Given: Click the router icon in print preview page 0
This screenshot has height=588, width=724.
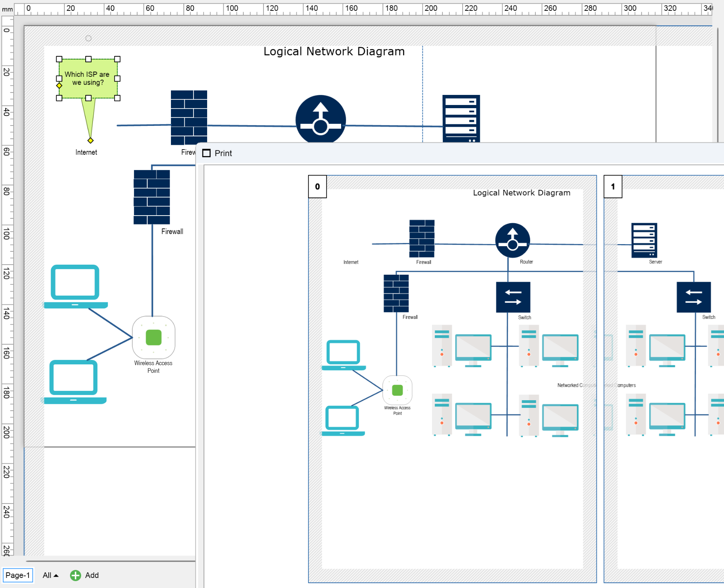Looking at the screenshot, I should pos(512,241).
